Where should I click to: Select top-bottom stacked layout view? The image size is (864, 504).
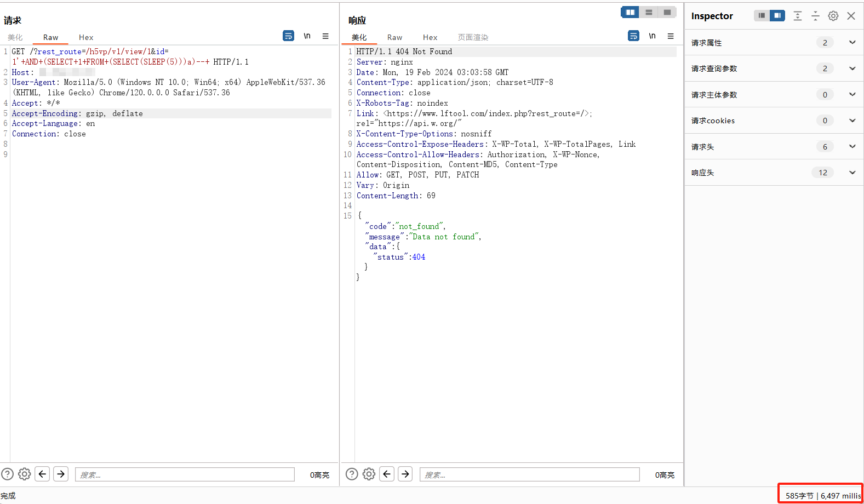pos(649,12)
